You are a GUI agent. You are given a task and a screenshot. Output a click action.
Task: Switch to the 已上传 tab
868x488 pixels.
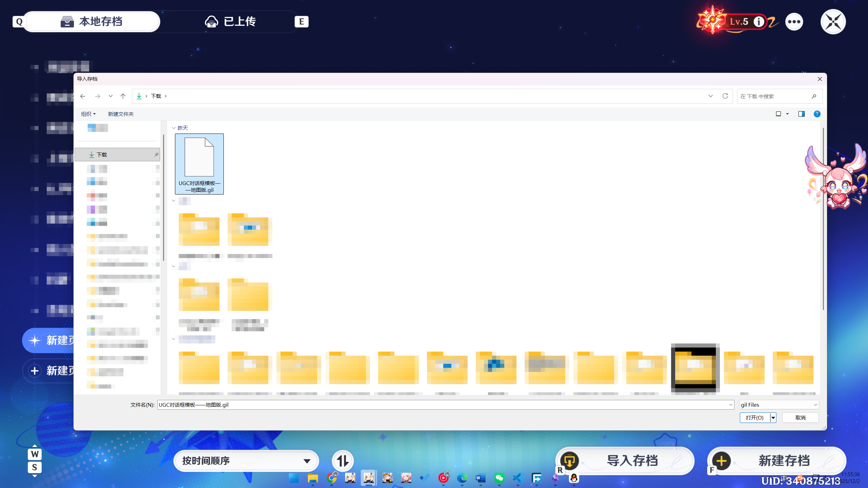231,22
